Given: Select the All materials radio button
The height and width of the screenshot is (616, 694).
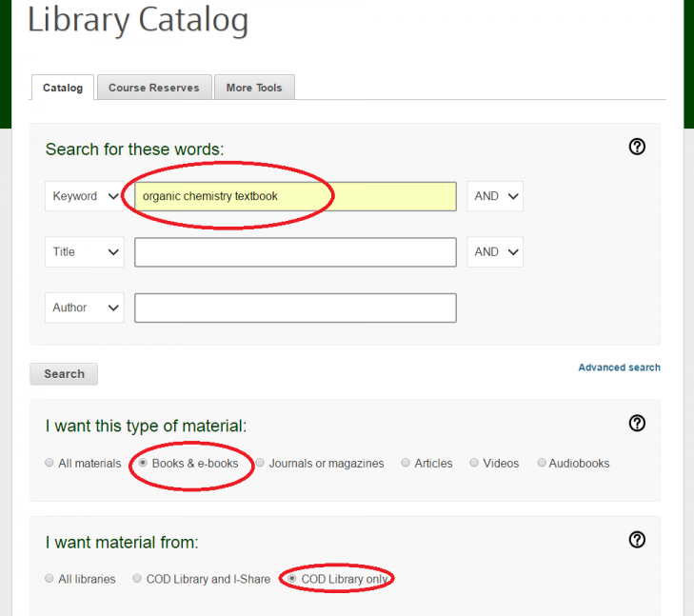Looking at the screenshot, I should (50, 464).
